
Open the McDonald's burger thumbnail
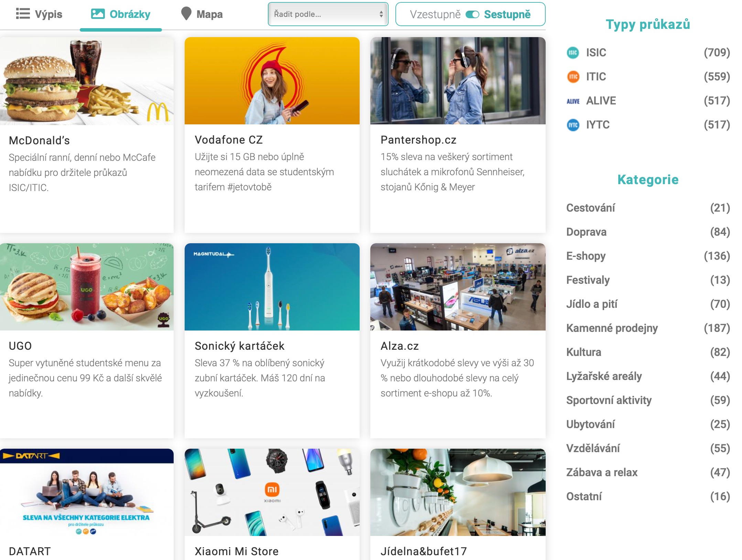pos(87,81)
